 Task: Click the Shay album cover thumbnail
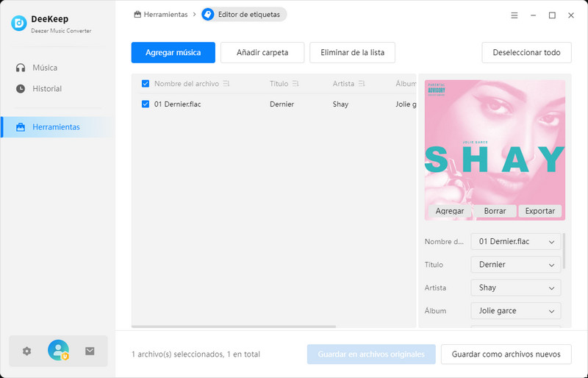click(x=495, y=150)
